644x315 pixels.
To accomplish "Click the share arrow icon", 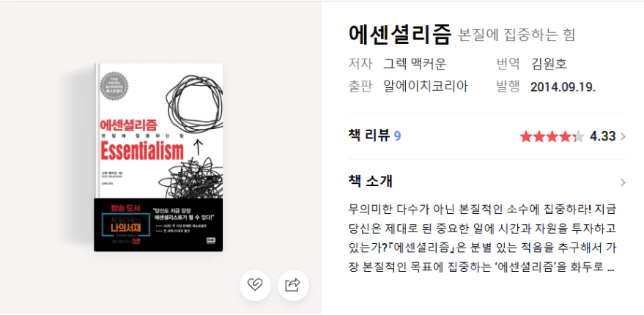I will pyautogui.click(x=293, y=285).
